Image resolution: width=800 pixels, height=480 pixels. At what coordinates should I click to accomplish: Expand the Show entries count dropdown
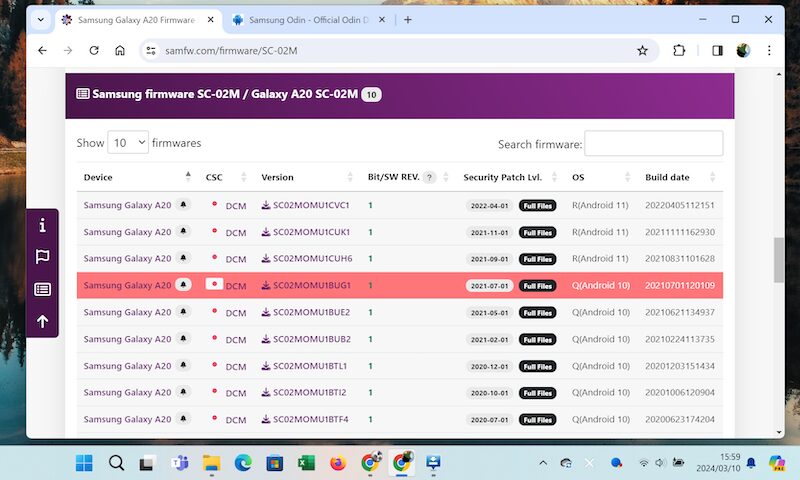127,143
